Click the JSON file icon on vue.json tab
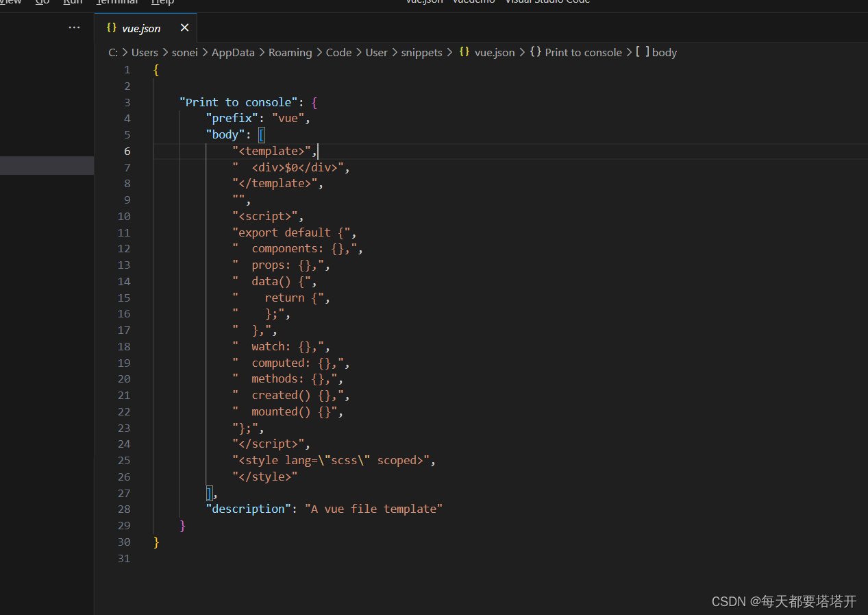This screenshot has width=868, height=615. tap(112, 28)
